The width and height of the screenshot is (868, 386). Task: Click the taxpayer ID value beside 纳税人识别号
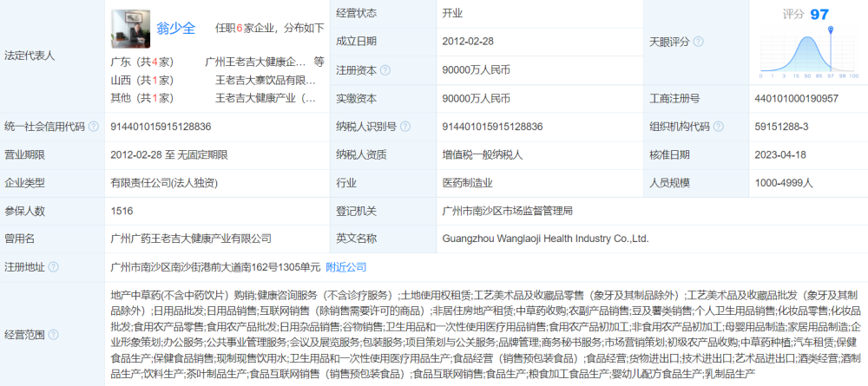(x=493, y=127)
